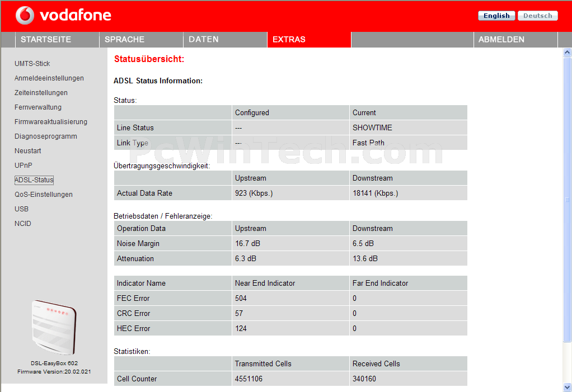Click the Far End Indicator column header

coord(380,283)
